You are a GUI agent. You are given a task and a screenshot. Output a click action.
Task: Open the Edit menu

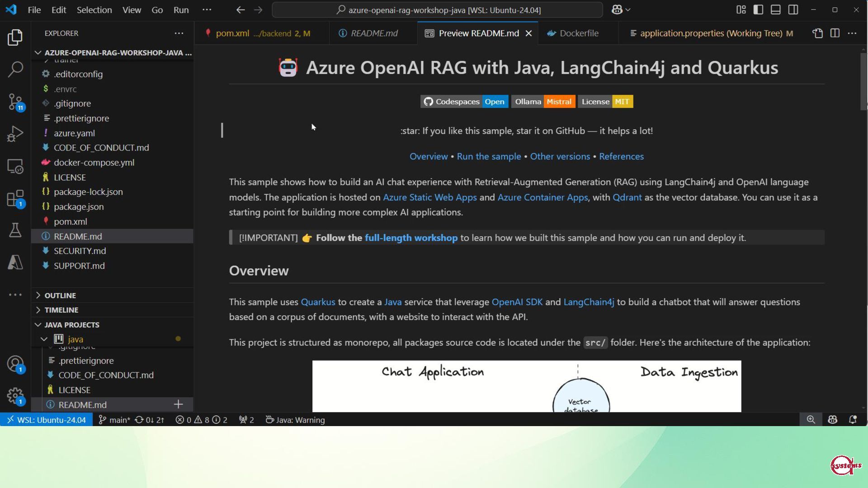coord(59,10)
